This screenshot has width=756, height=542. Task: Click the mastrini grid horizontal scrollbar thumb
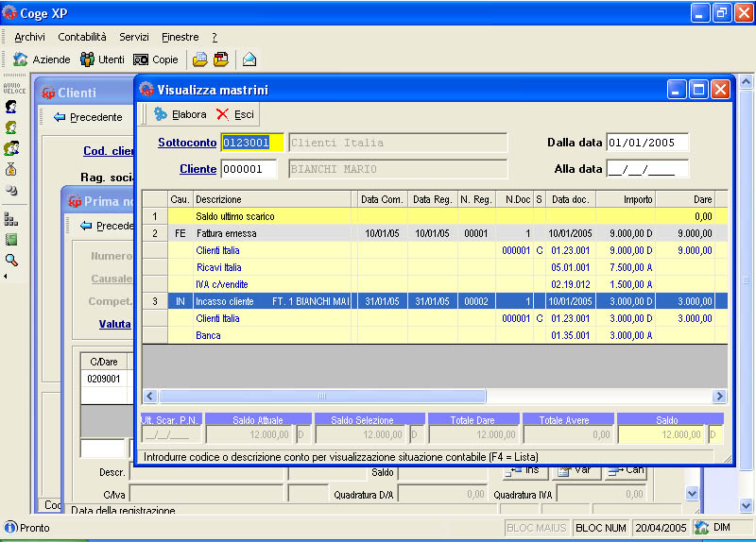pos(322,396)
